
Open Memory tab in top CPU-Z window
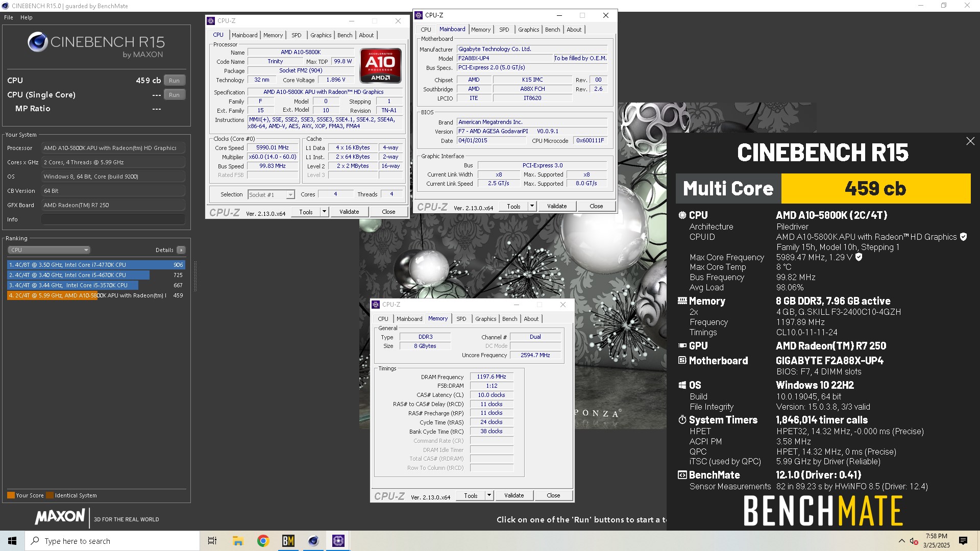click(481, 30)
